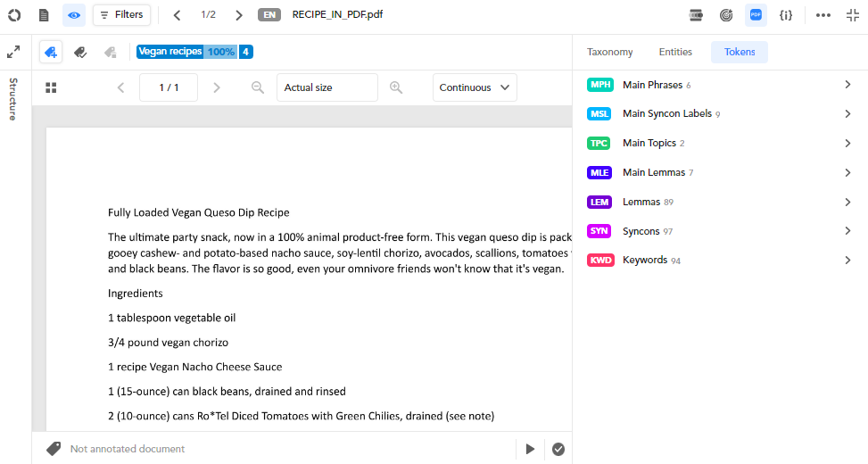This screenshot has width=868, height=464.
Task: Zoom out of the PDF document
Action: coord(258,87)
